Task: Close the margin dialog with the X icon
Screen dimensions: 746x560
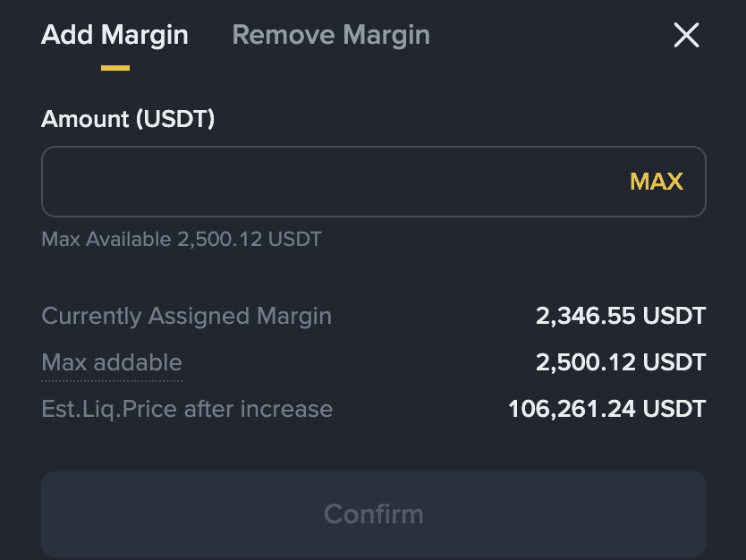Action: pos(686,36)
